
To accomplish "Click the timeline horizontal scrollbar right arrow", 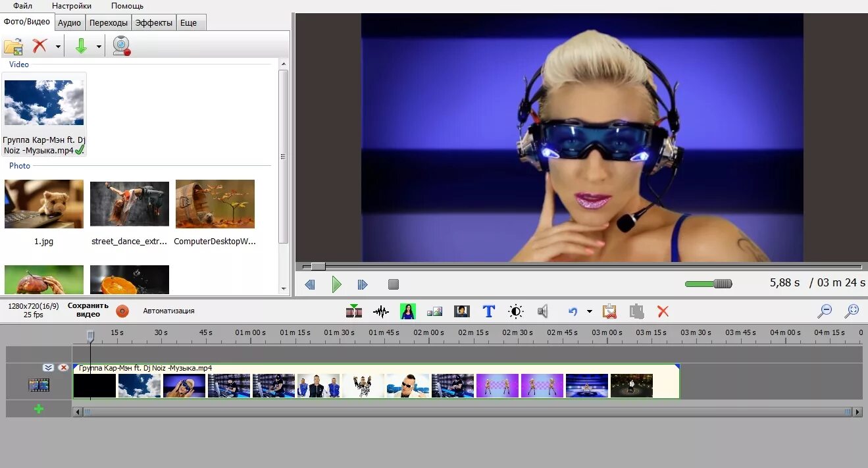I will point(857,412).
